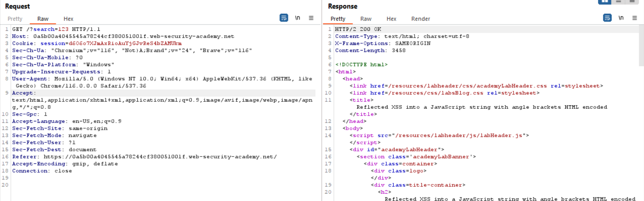
Task: Click the Response pane vertical scrollbar
Action: click(x=641, y=44)
